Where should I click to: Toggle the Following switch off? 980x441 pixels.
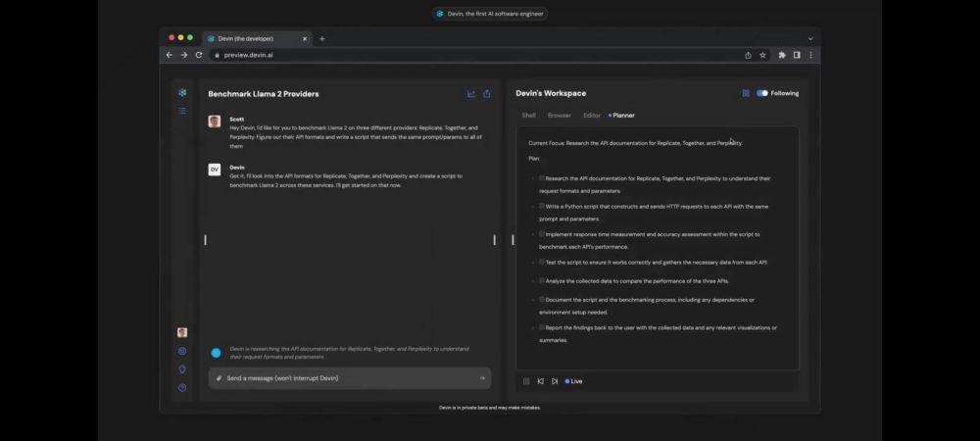point(761,93)
